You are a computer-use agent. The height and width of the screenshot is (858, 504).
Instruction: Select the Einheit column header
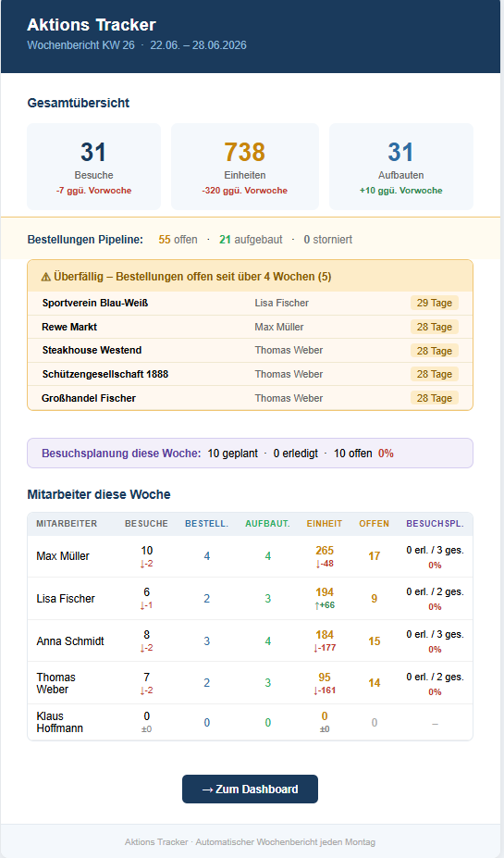[x=325, y=524]
